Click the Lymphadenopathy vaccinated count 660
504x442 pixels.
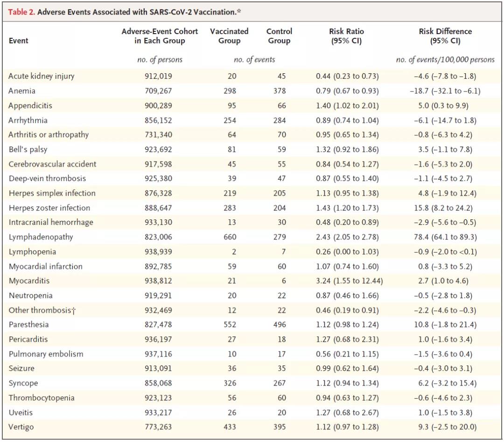pyautogui.click(x=229, y=237)
